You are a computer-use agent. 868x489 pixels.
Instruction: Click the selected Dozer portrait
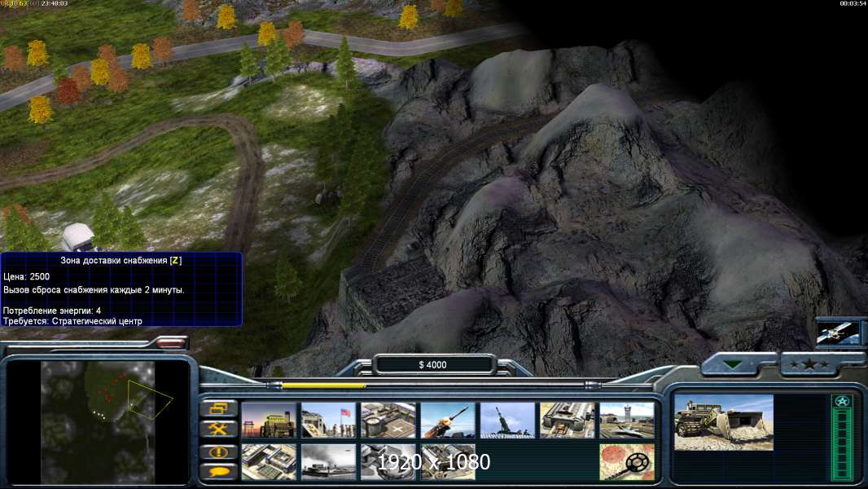(x=724, y=422)
